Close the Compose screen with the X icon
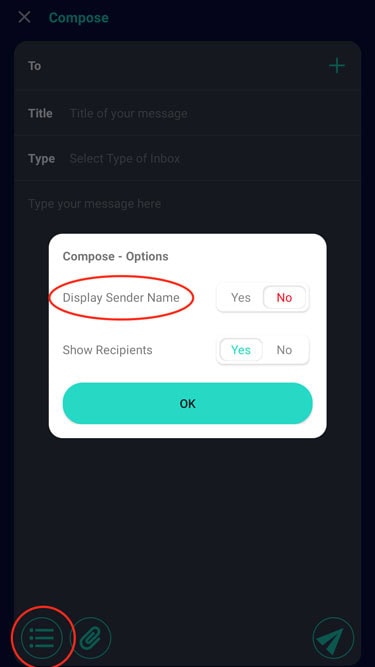This screenshot has width=375, height=667. click(x=24, y=17)
